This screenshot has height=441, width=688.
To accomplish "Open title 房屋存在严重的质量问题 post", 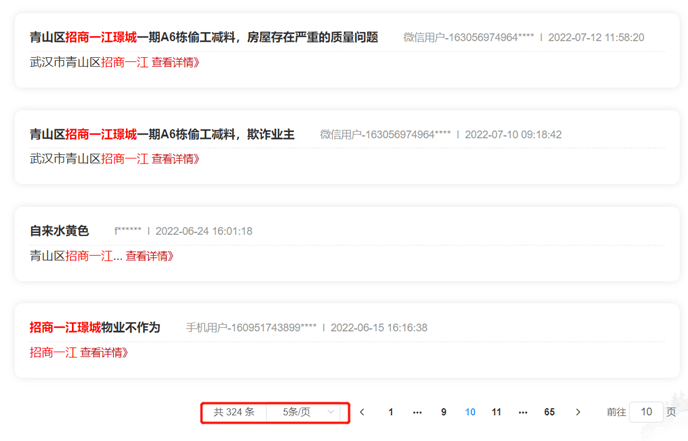I will click(204, 37).
